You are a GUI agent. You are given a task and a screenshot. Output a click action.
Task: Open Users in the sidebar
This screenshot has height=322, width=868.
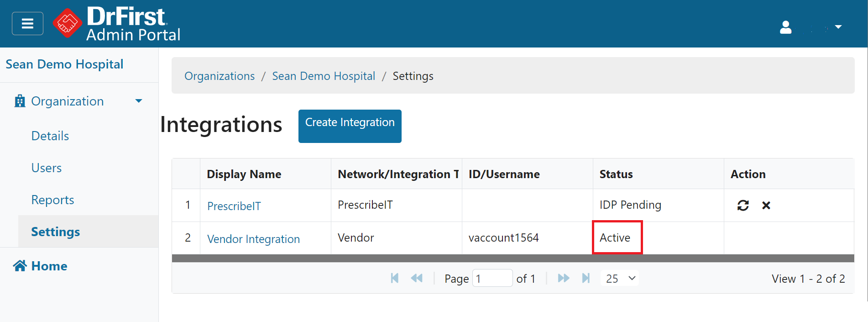[47, 168]
